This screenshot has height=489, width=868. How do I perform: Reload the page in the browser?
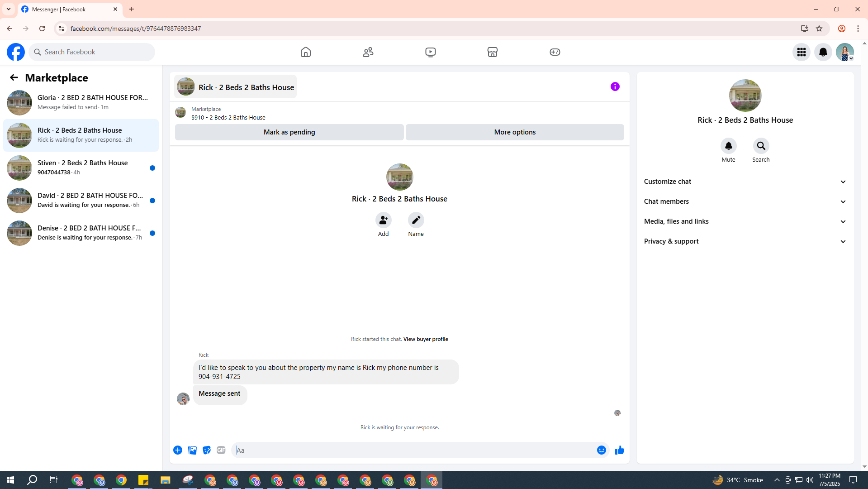tap(42, 29)
